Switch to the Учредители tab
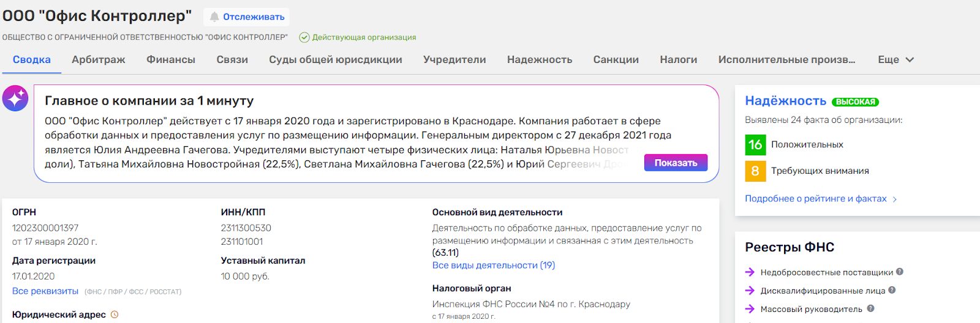The width and height of the screenshot is (980, 323). click(x=454, y=59)
